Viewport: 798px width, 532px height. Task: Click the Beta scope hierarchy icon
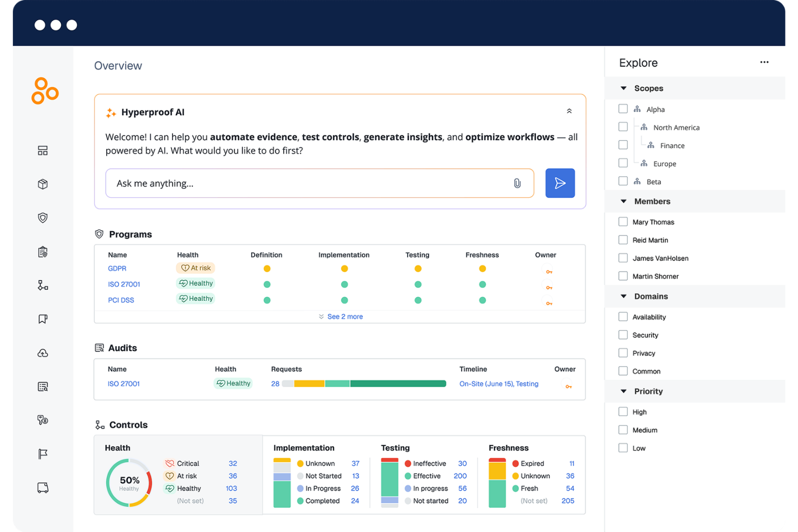(637, 182)
